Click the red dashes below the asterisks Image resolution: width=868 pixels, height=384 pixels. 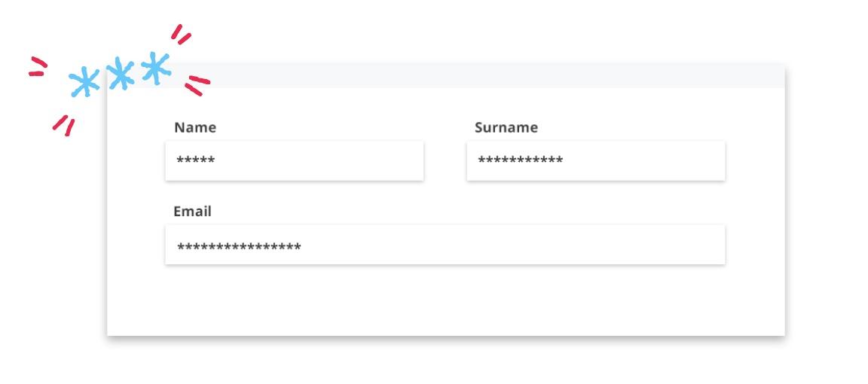tap(63, 126)
